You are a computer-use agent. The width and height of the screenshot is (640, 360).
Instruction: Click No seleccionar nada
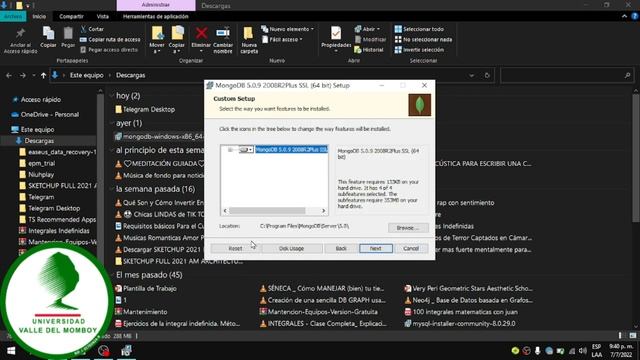pyautogui.click(x=423, y=40)
